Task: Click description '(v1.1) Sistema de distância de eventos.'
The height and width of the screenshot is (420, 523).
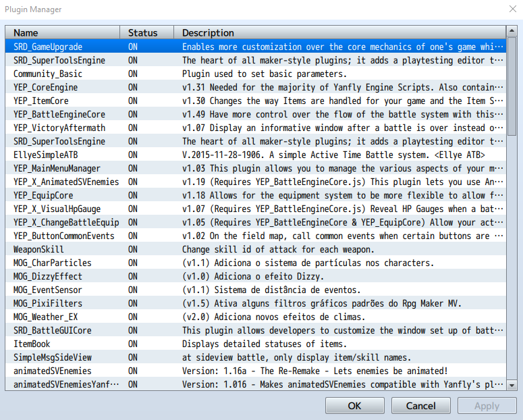Action: click(x=271, y=290)
